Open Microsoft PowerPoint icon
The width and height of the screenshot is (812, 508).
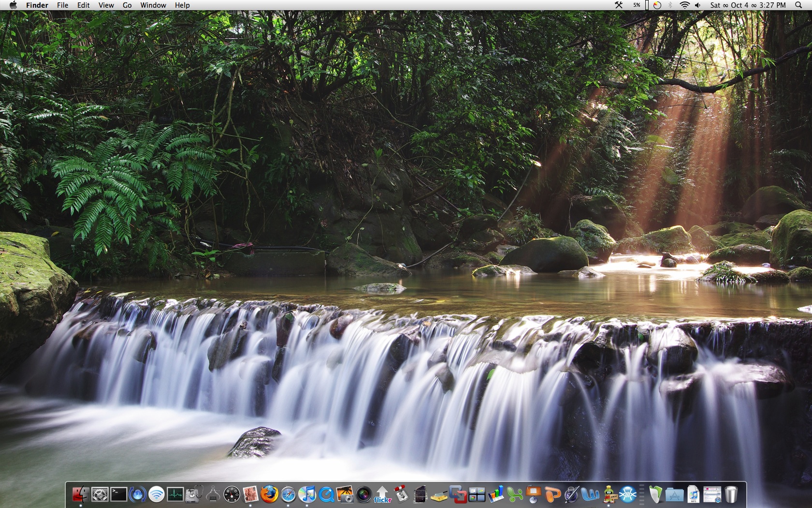click(x=552, y=494)
